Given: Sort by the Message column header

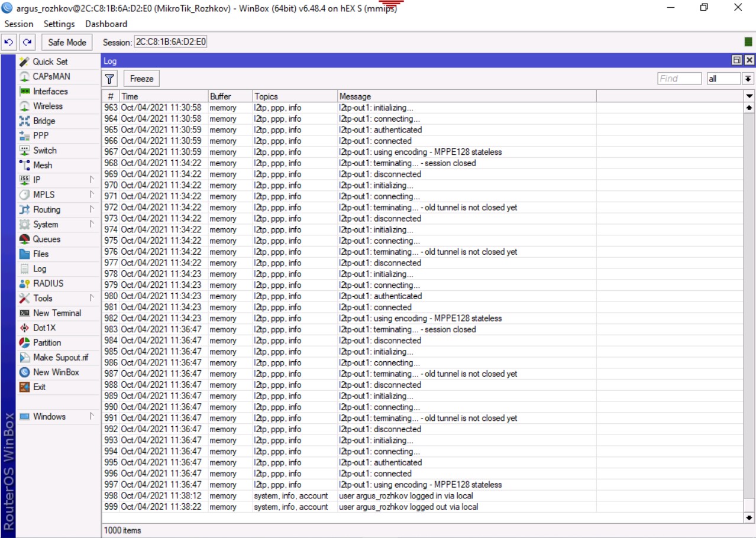Looking at the screenshot, I should (467, 96).
